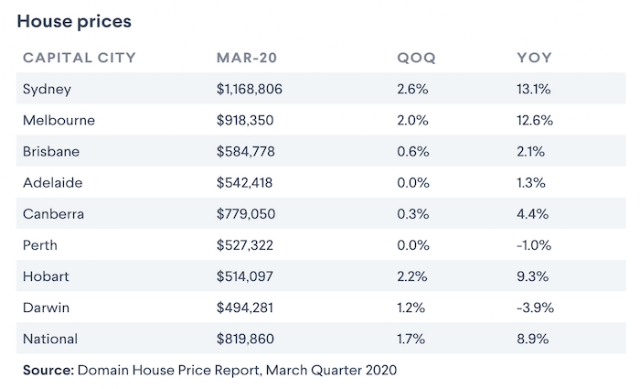Select the Melbourne row label
Screen dimensions: 640x389
click(59, 120)
